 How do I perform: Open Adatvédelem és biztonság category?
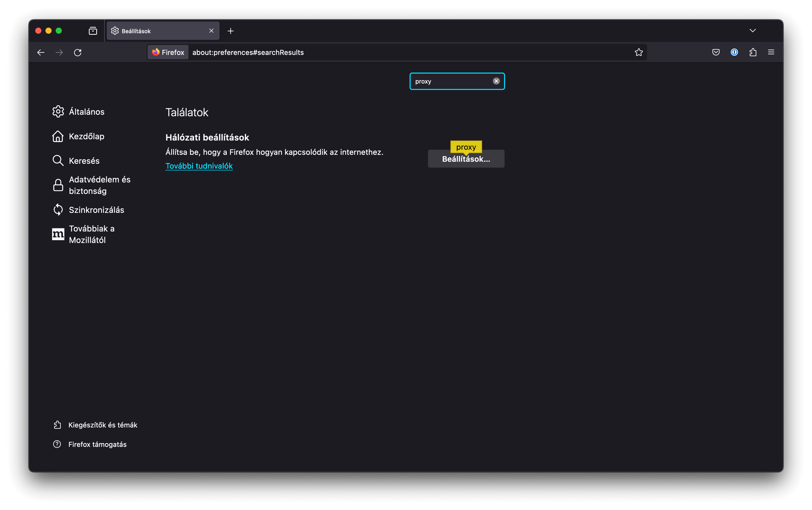[92, 185]
